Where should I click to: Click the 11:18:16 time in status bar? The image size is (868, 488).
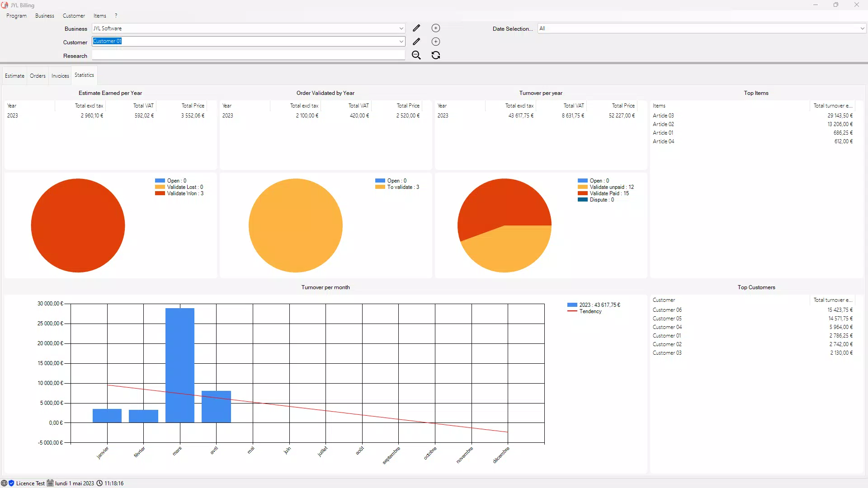point(114,483)
